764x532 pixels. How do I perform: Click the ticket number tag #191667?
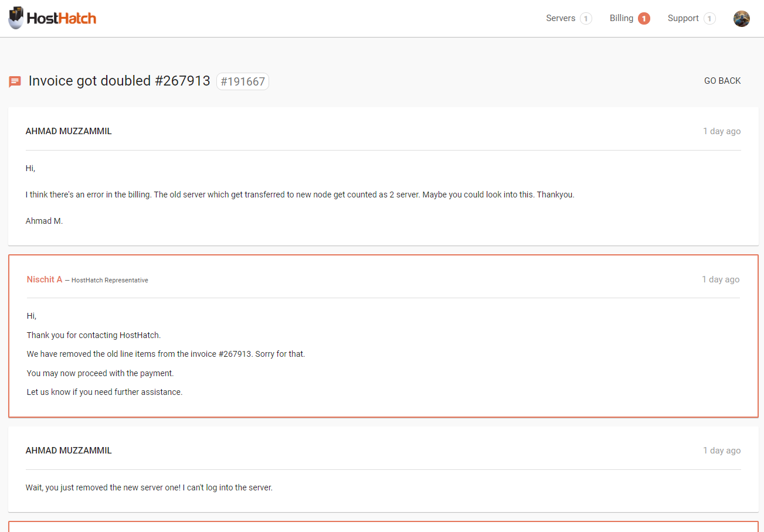pyautogui.click(x=243, y=81)
